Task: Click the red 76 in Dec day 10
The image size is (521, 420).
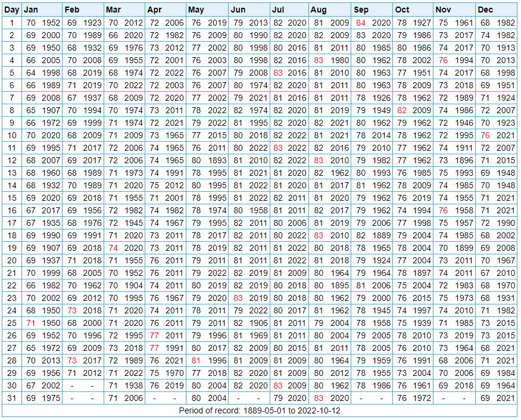Action: [x=485, y=135]
